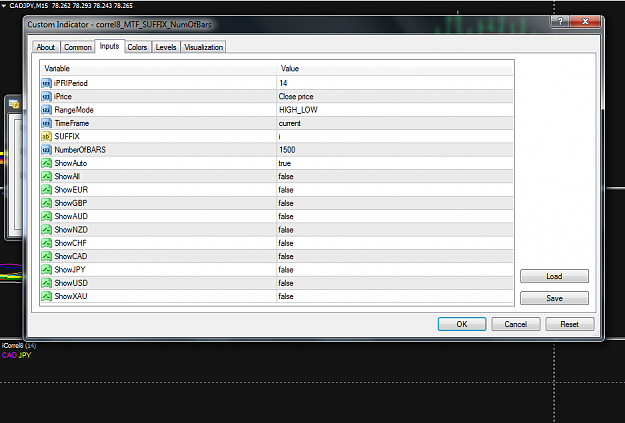Click the boolean icon beside ShowUSD
This screenshot has height=423, width=625.
tap(47, 283)
